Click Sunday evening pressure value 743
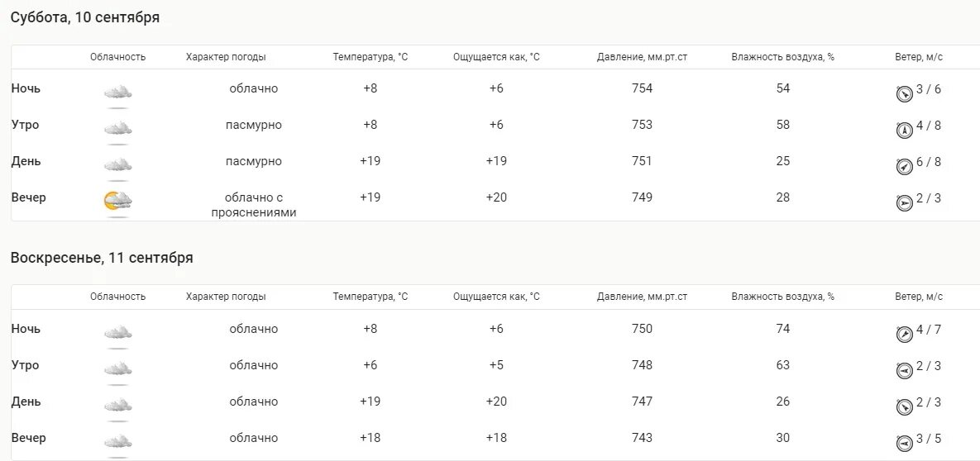The height and width of the screenshot is (461, 980). click(642, 438)
